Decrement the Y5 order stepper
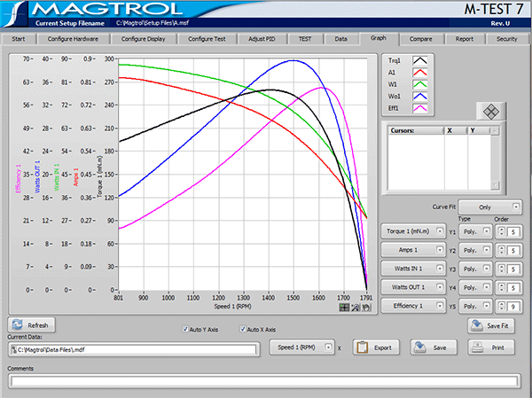The width and height of the screenshot is (532, 398). tap(502, 309)
